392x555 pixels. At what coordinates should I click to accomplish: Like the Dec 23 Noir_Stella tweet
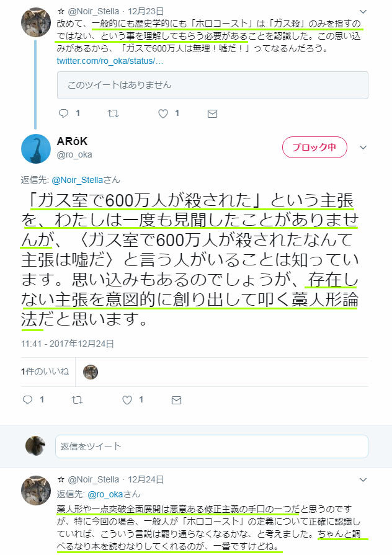pyautogui.click(x=163, y=113)
